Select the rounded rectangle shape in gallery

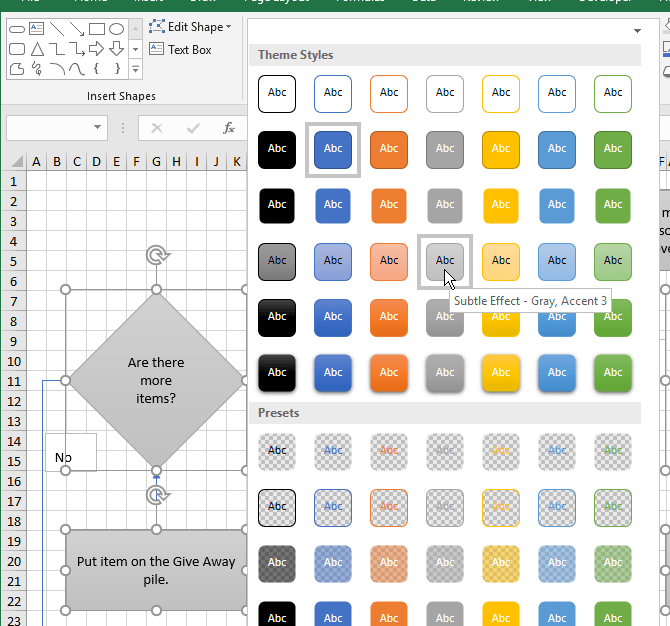tap(17, 49)
